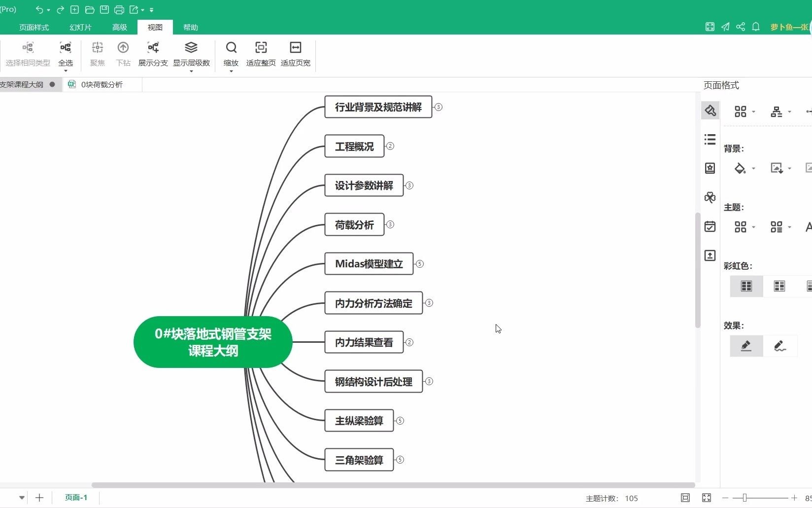Click the fullscreen icon in status bar
Screen dimensions: 812x508
pos(707,498)
